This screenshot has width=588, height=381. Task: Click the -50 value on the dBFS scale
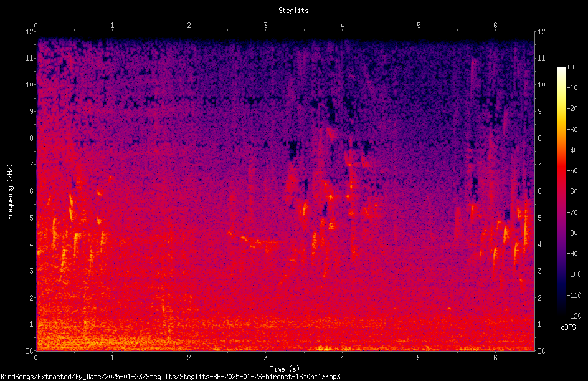[x=572, y=170]
